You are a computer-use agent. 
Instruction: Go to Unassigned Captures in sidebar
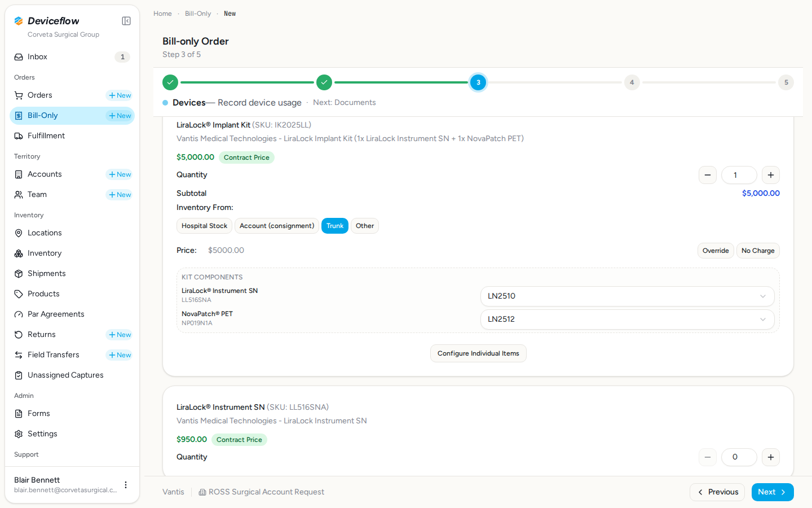[x=72, y=375]
